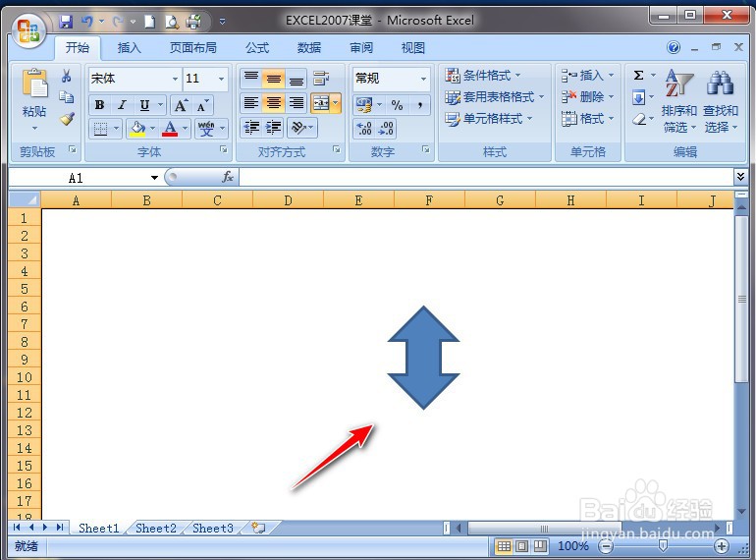Toggle merge and center button

tap(321, 103)
